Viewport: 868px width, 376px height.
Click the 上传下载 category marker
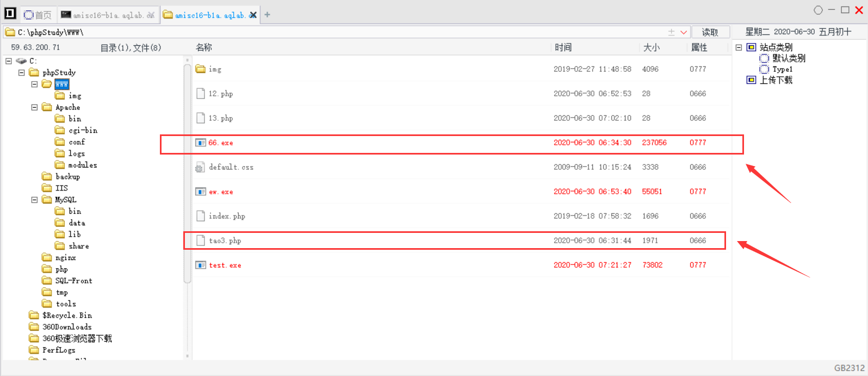(x=751, y=80)
